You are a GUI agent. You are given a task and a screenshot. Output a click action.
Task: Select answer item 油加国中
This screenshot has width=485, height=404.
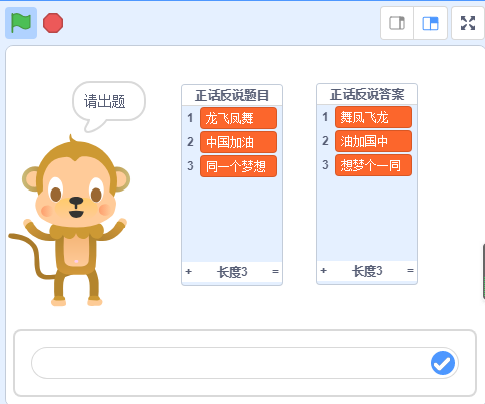click(x=373, y=141)
